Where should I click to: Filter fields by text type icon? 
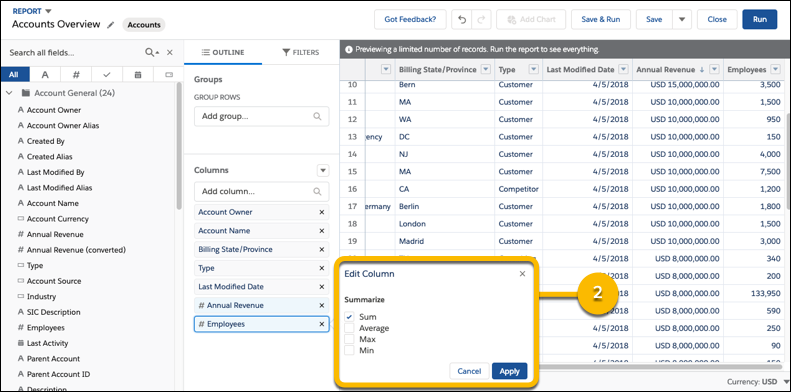tap(45, 75)
